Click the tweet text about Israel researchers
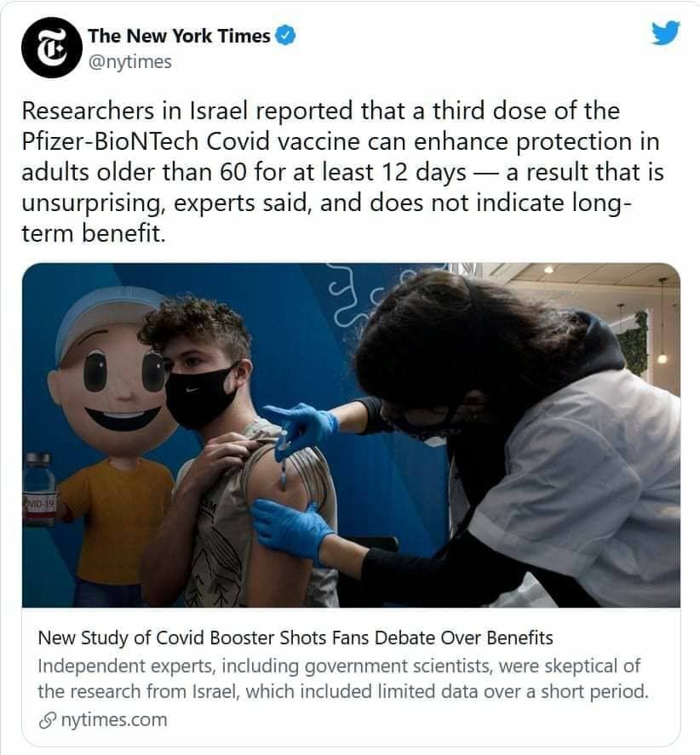This screenshot has height=755, width=700. tap(342, 172)
